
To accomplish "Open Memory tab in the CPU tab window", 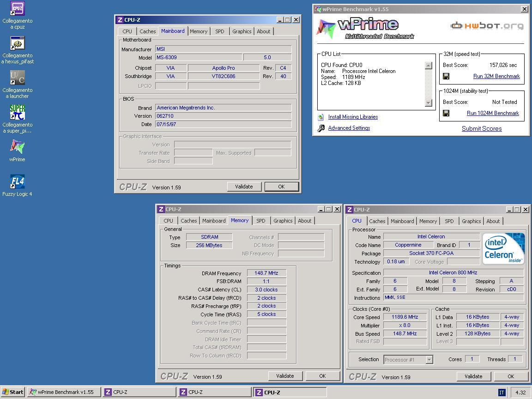I will click(x=428, y=221).
